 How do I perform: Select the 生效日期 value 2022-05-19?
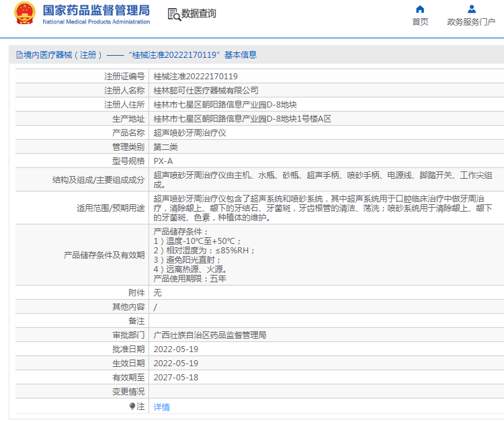(x=176, y=364)
